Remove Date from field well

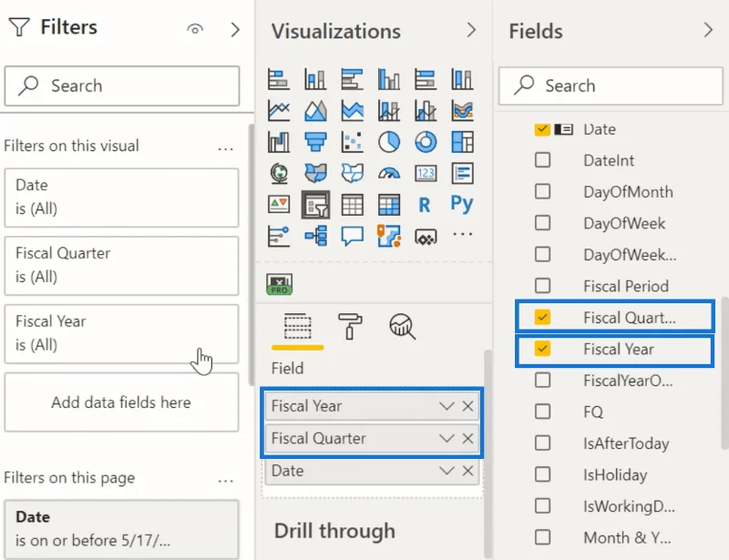pyautogui.click(x=467, y=471)
